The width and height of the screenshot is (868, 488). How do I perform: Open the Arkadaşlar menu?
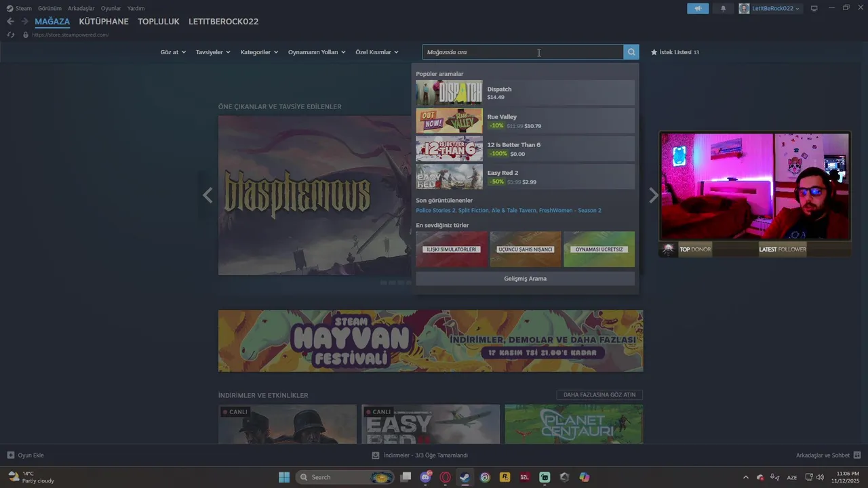coord(81,8)
